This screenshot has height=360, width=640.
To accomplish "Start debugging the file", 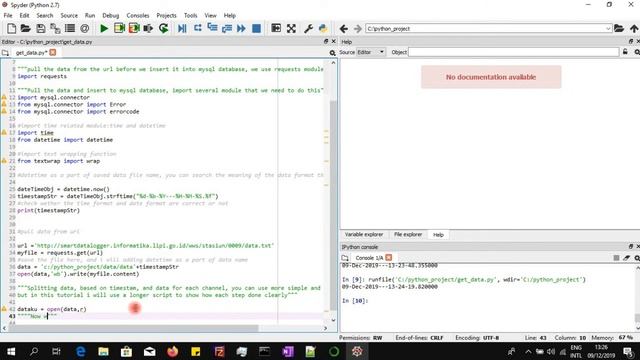I will 182,28.
